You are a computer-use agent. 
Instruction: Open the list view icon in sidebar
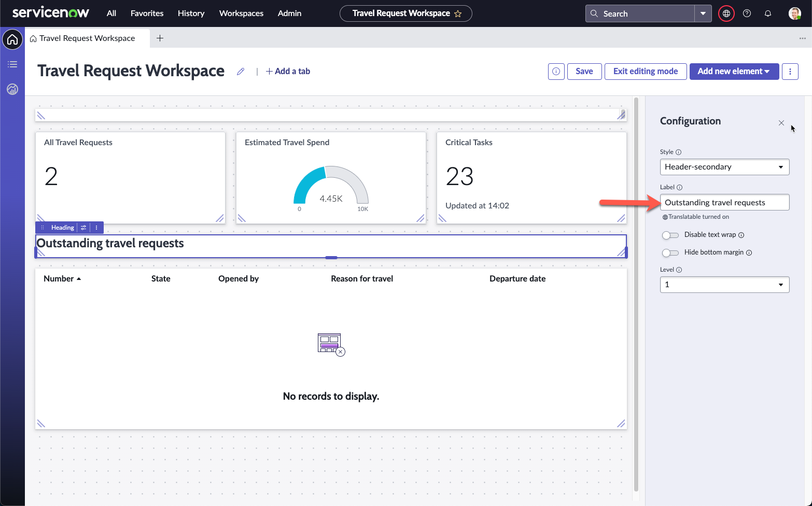(x=12, y=64)
